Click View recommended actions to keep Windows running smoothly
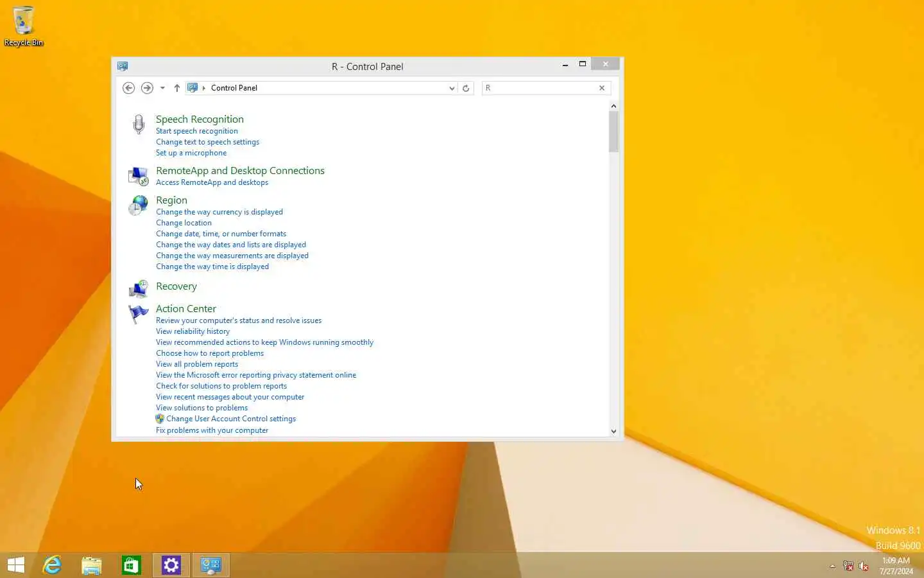Screen dimensions: 924x578 point(264,342)
